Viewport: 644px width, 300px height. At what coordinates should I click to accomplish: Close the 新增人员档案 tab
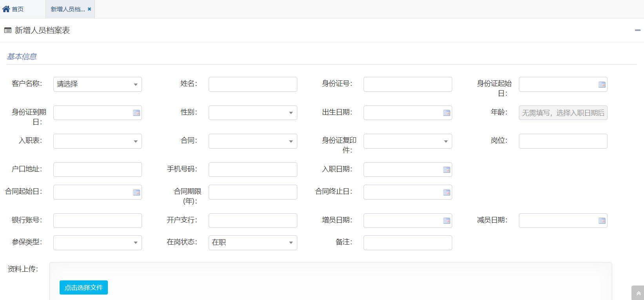click(89, 9)
